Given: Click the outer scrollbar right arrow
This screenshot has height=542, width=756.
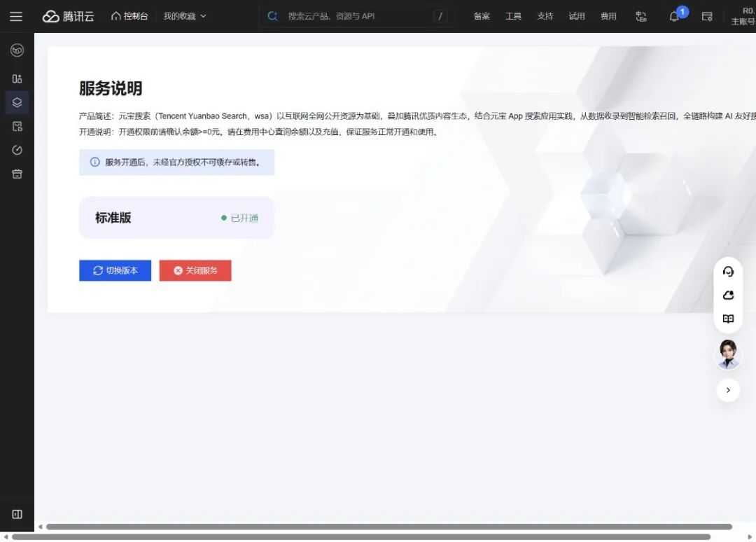Looking at the screenshot, I should pos(750,536).
